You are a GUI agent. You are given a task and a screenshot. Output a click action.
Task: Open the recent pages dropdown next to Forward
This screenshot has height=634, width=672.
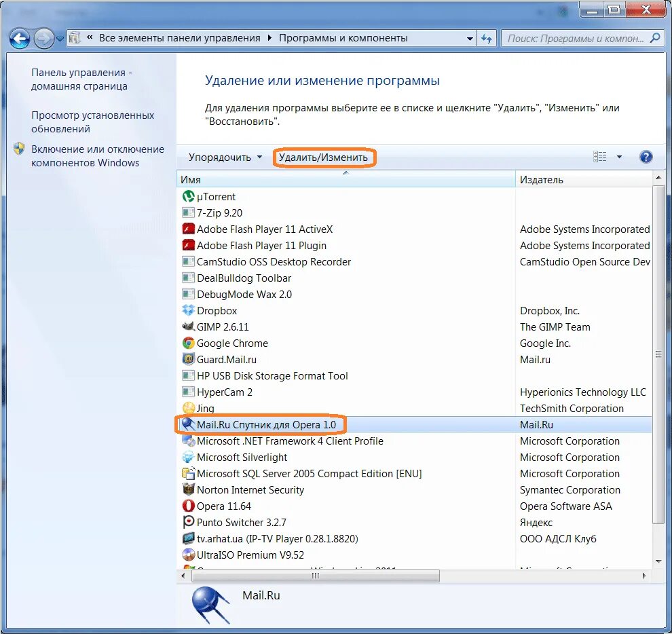click(x=60, y=39)
